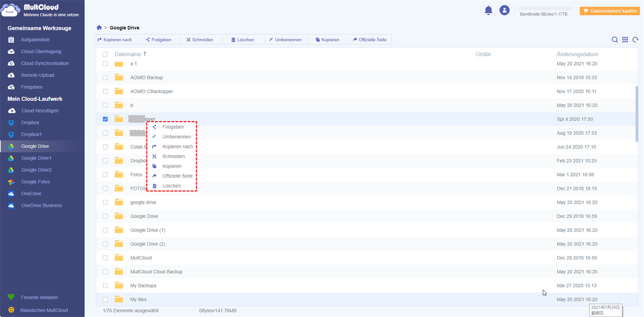Viewport: 644px width, 317px height.
Task: Check the box for AOMEI CBackupper
Action: (x=105, y=91)
